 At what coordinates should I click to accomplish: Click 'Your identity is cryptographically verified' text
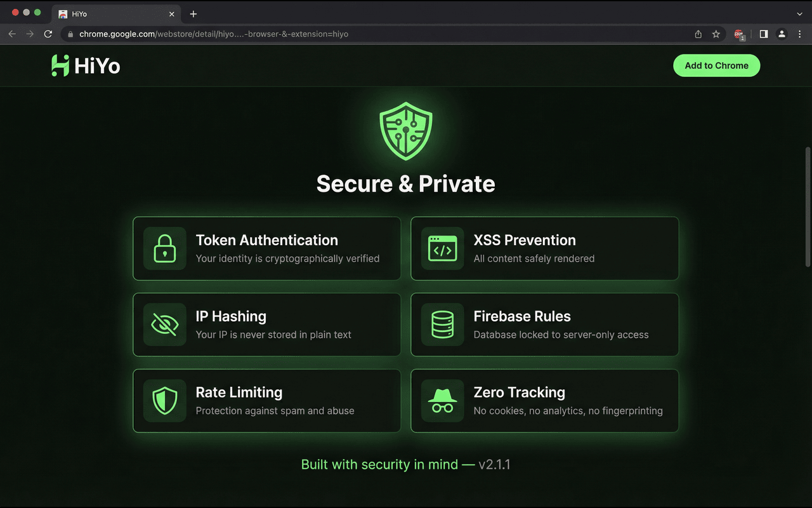click(x=287, y=258)
